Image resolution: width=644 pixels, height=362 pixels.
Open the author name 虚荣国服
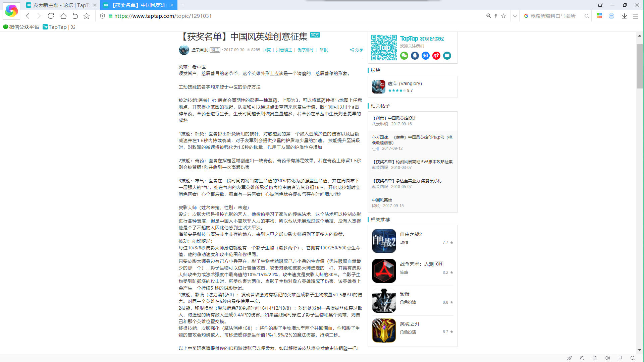(x=200, y=50)
